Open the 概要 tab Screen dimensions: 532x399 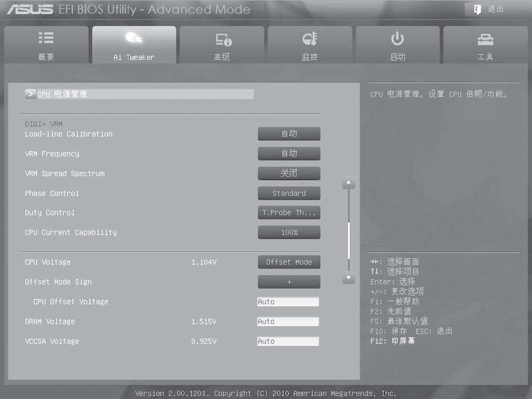click(47, 45)
